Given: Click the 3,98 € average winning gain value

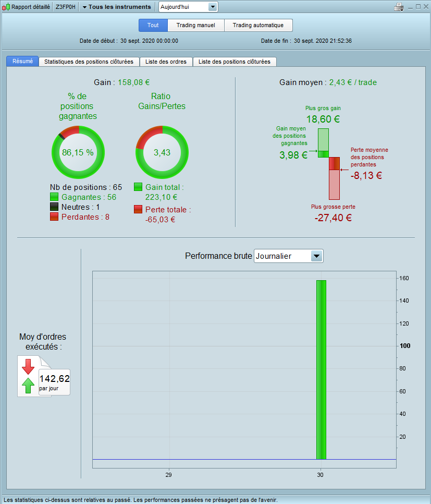Looking at the screenshot, I should click(293, 155).
